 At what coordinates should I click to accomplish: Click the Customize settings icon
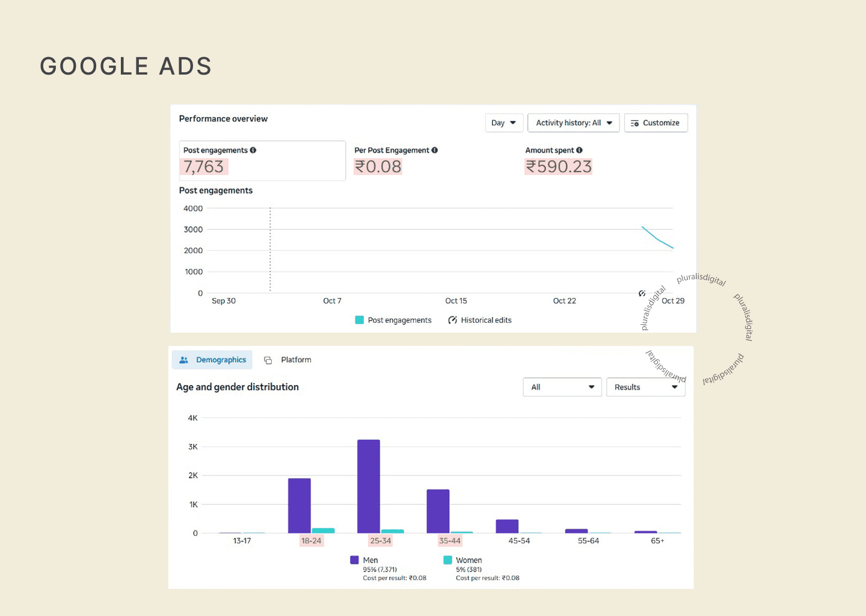634,123
